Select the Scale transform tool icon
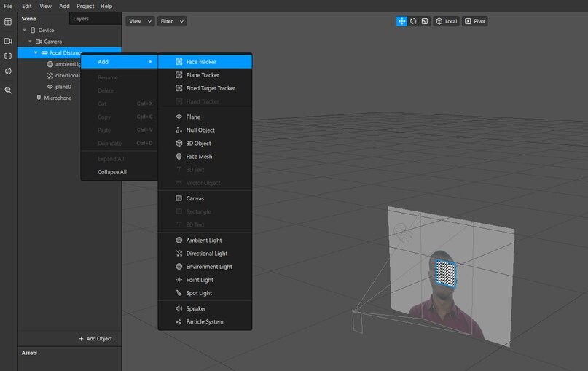Image resolution: width=588 pixels, height=371 pixels. coord(424,21)
